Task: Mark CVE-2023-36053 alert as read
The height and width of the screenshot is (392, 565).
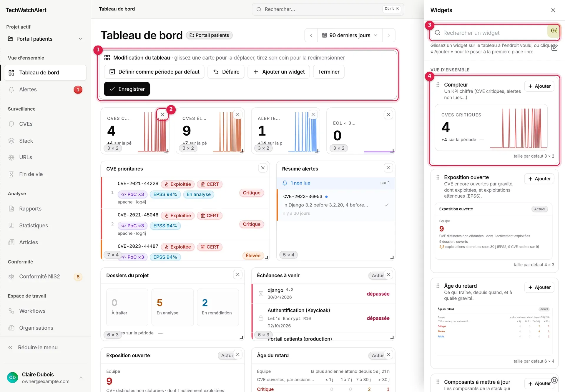Action: pos(386,205)
